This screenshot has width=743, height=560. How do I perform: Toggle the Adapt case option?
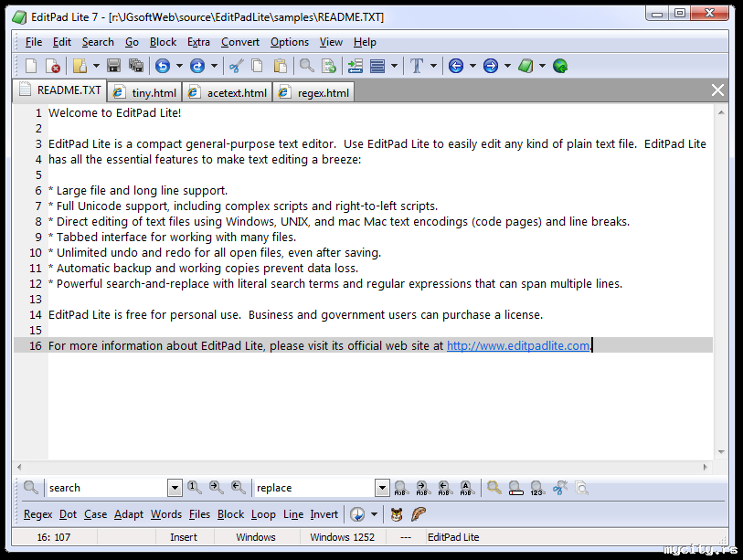[129, 514]
